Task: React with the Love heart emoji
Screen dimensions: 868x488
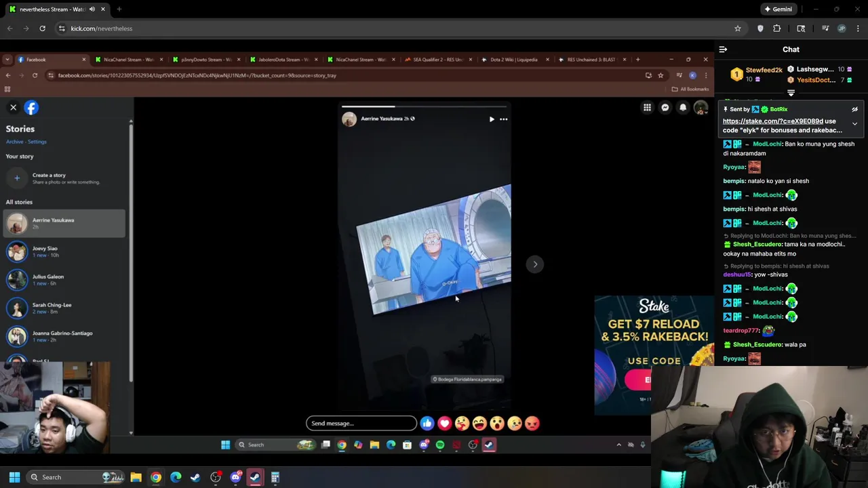Action: pos(444,424)
